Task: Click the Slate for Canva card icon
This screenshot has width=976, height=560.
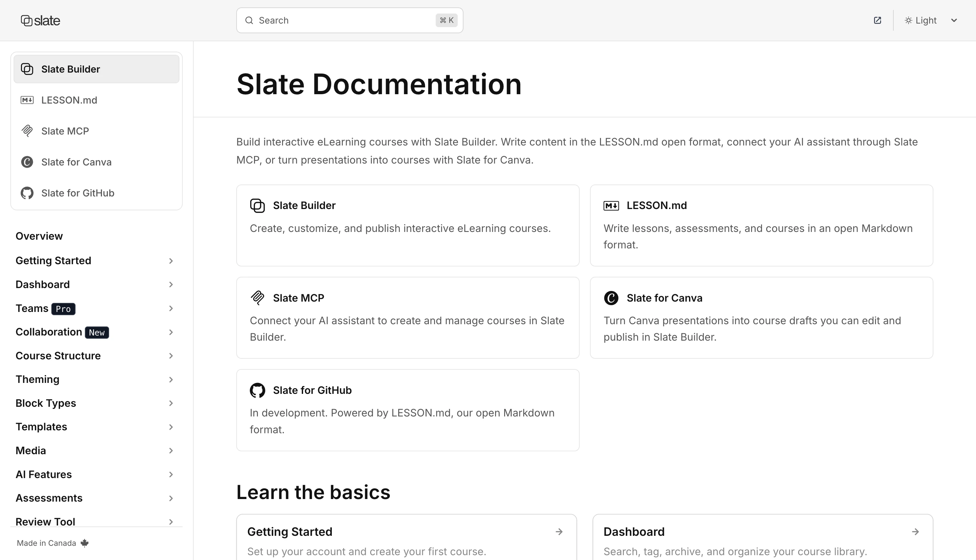Action: coord(611,298)
